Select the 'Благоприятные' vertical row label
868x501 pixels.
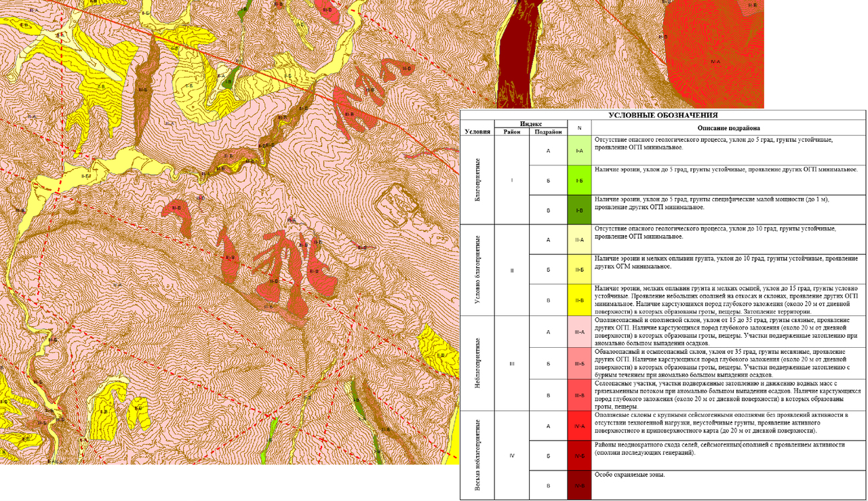[477, 180]
